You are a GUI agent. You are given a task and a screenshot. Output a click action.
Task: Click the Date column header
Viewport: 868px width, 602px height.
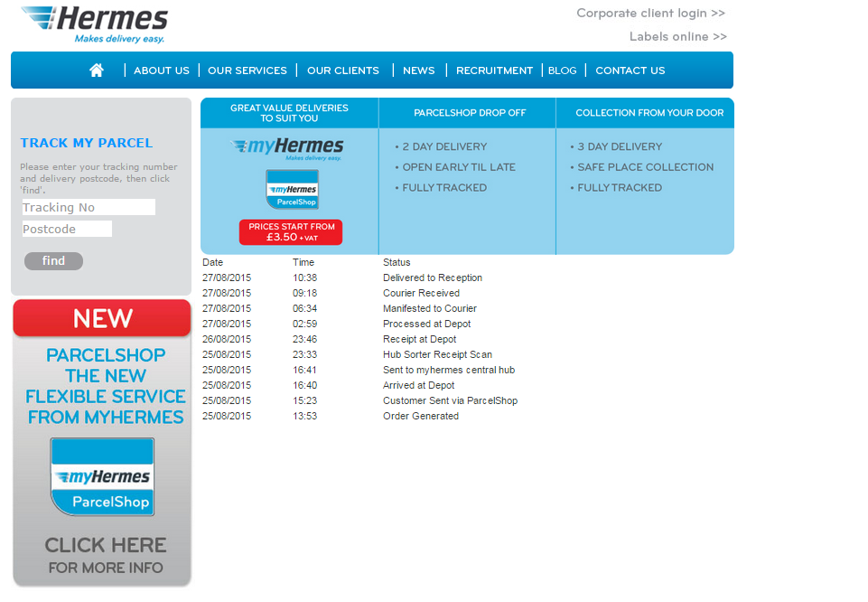tap(212, 262)
